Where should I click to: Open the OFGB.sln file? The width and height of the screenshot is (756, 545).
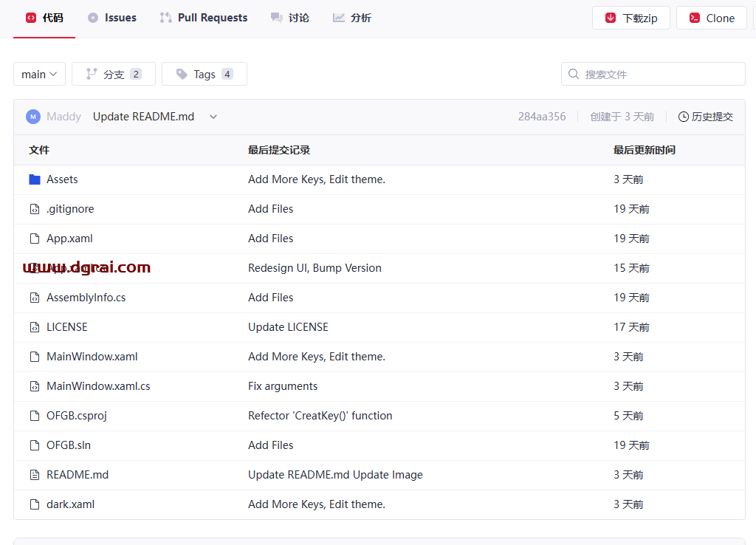coord(69,445)
